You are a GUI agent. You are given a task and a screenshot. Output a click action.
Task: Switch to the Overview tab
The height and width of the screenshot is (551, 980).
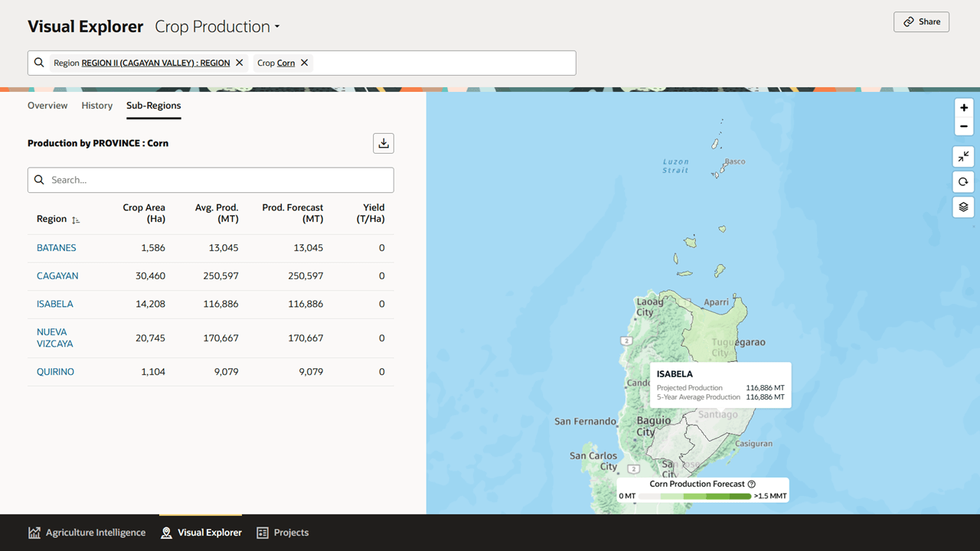coord(47,105)
